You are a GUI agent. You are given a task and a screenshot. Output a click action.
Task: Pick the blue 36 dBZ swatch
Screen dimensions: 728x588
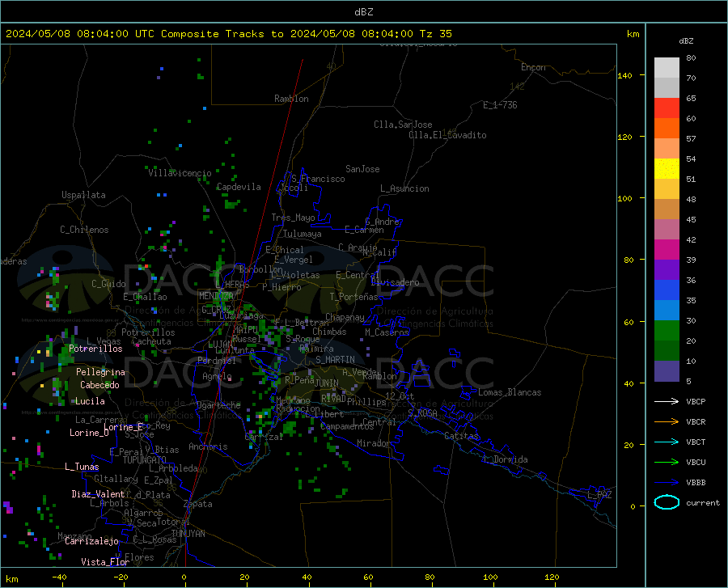point(667,290)
